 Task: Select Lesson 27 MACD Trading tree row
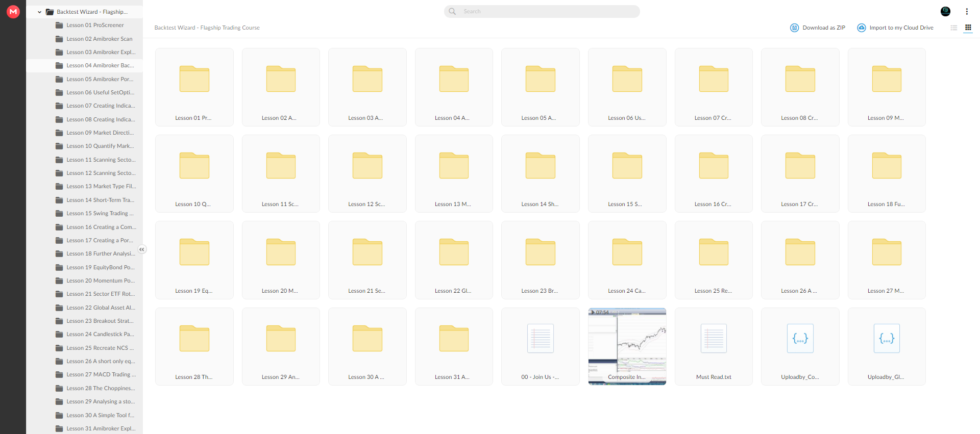coord(85,374)
